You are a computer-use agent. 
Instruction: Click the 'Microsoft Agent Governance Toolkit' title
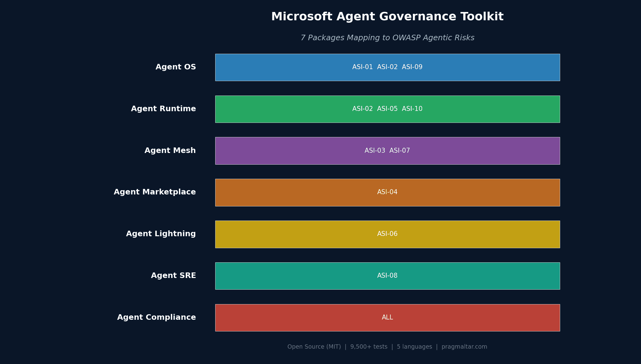(387, 17)
